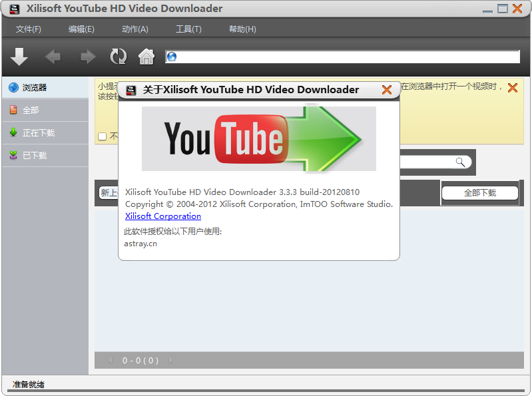The width and height of the screenshot is (532, 396).
Task: Dismiss the yellow tip banner
Action: click(513, 88)
